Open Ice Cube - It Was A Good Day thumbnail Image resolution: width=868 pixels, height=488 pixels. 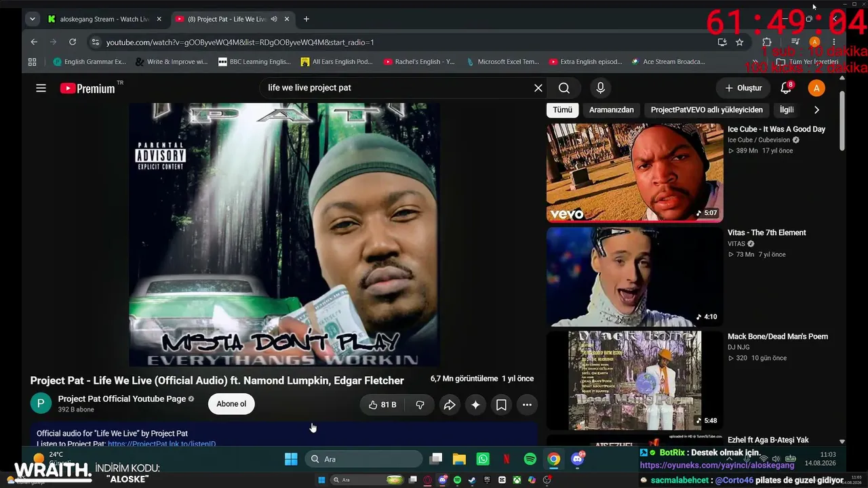(635, 173)
